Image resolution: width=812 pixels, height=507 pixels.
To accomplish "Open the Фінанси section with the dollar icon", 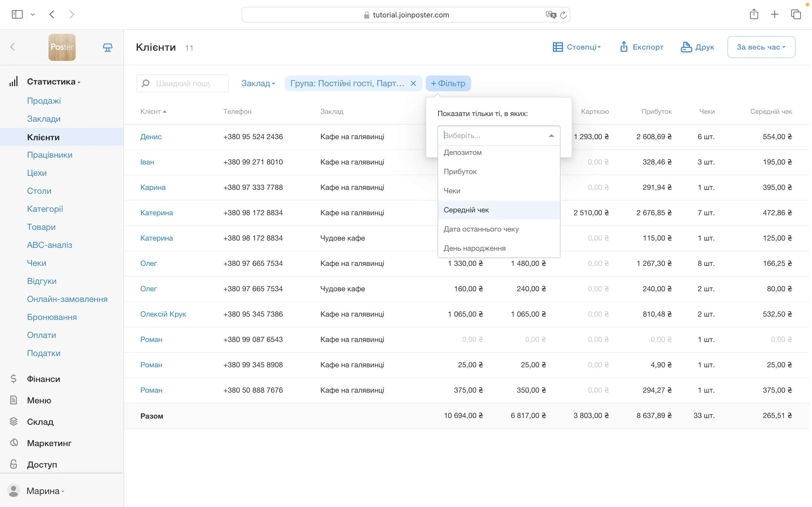I will tap(43, 379).
